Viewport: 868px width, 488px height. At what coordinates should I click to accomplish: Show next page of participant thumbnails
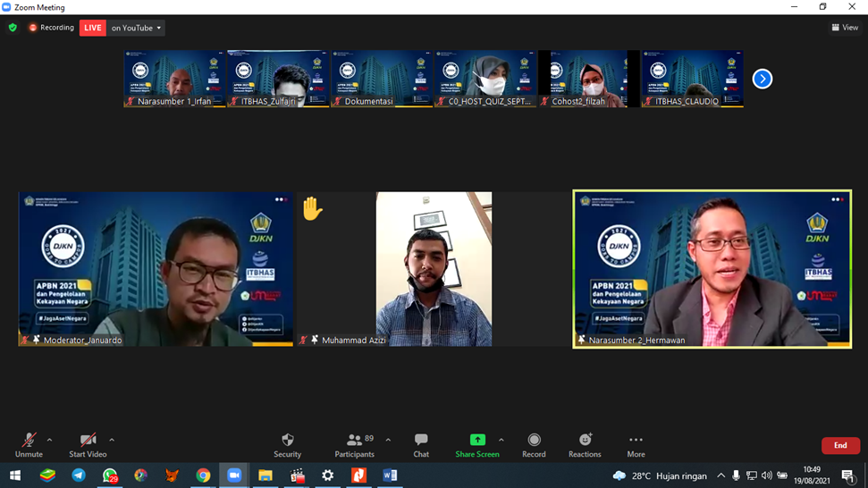point(762,79)
